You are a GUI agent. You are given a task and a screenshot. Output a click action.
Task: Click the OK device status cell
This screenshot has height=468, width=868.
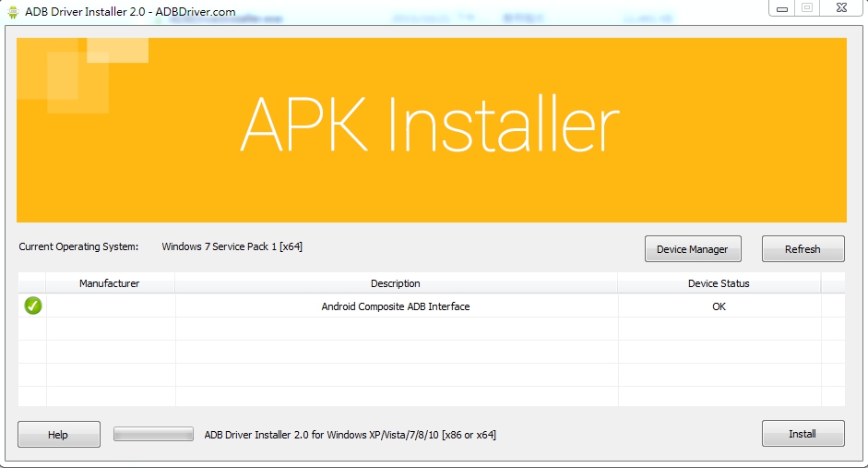(x=719, y=306)
